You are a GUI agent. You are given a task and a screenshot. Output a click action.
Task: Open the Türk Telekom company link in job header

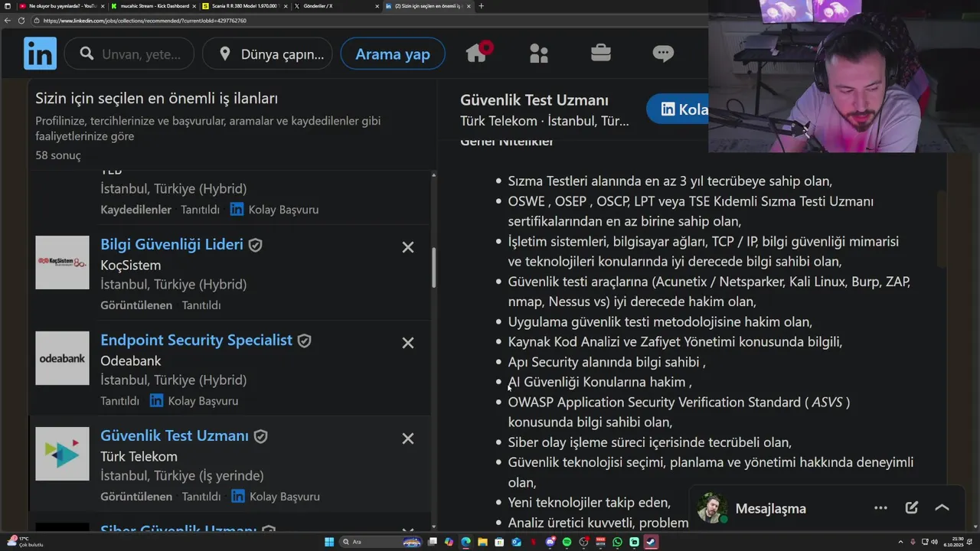coord(498,121)
